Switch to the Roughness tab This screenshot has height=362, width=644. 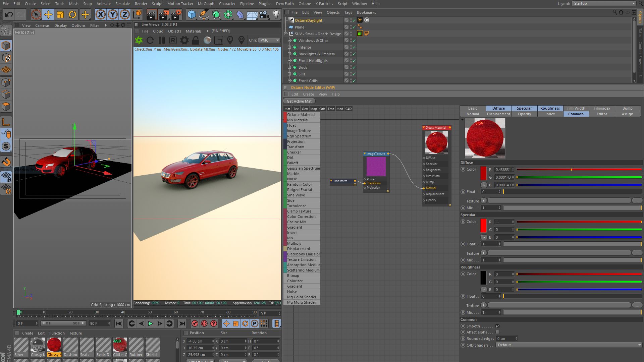coord(550,108)
